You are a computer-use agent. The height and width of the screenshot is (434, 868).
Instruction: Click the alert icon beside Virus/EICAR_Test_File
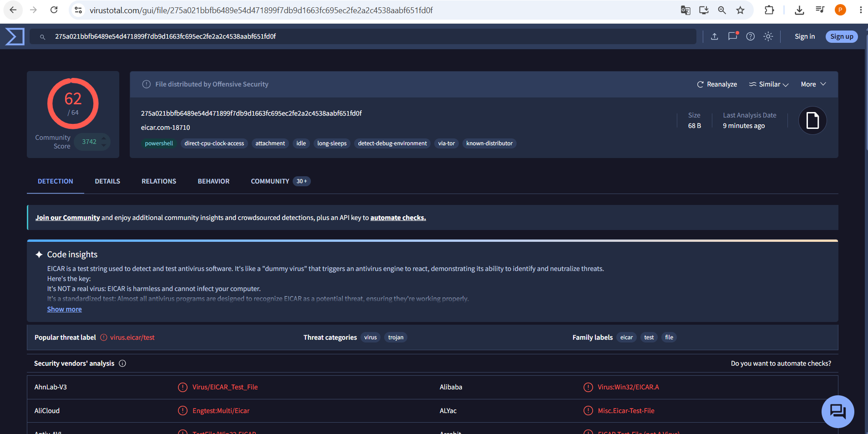(183, 387)
